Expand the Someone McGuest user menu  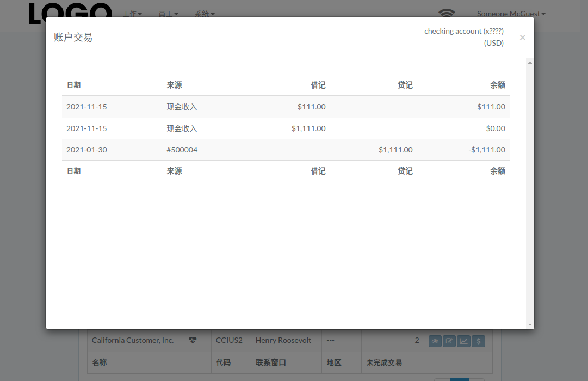[511, 14]
